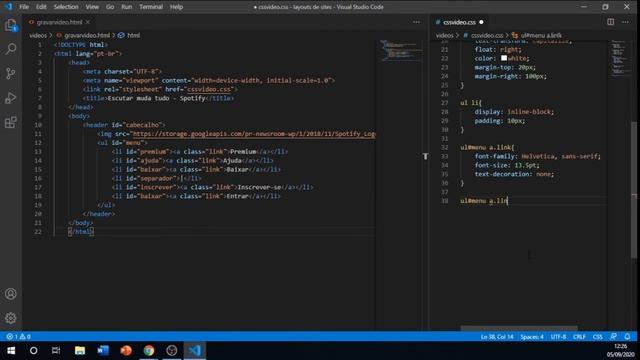Click the white color swatch in CSS
This screenshot has width=640, height=360.
(x=504, y=58)
